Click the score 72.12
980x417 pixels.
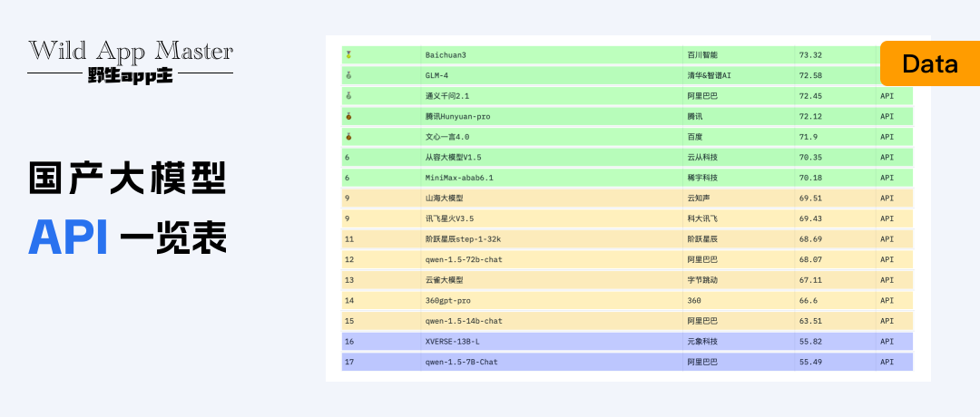(x=810, y=116)
